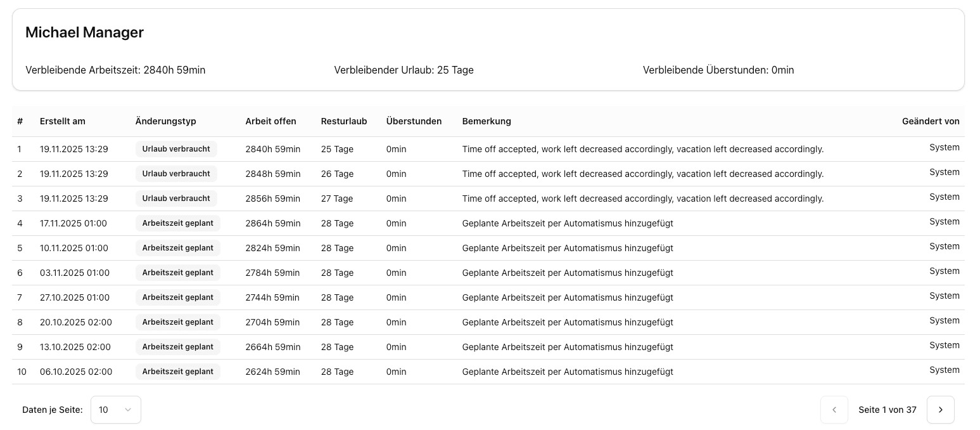
Task: Select the 2864h 59min work-left cell
Action: [273, 223]
